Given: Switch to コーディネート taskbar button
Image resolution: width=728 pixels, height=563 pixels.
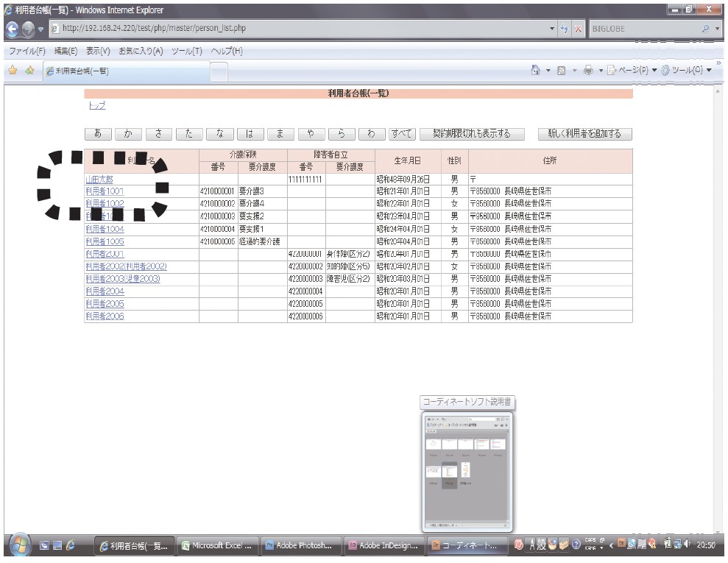Looking at the screenshot, I should [468, 546].
